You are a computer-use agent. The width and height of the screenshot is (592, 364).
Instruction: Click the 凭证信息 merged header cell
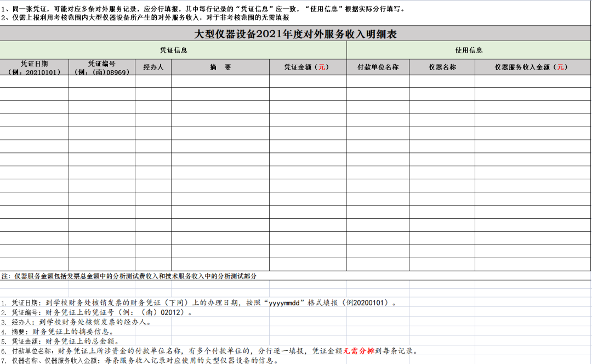(x=173, y=50)
